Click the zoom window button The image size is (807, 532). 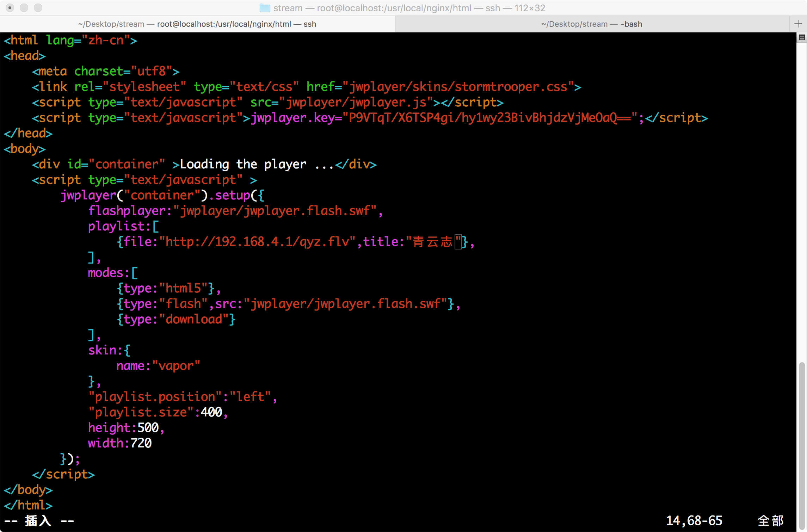(x=38, y=8)
